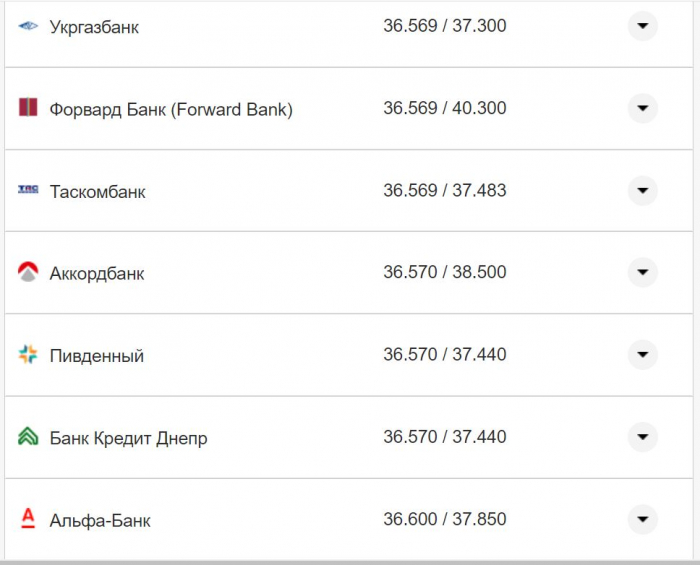Show details for Пивденный bank

pyautogui.click(x=642, y=354)
